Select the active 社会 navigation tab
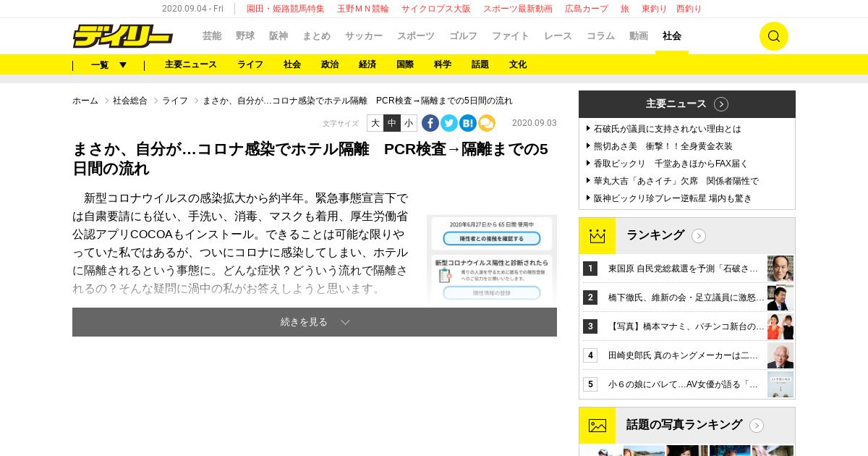The height and width of the screenshot is (456, 868). point(672,36)
